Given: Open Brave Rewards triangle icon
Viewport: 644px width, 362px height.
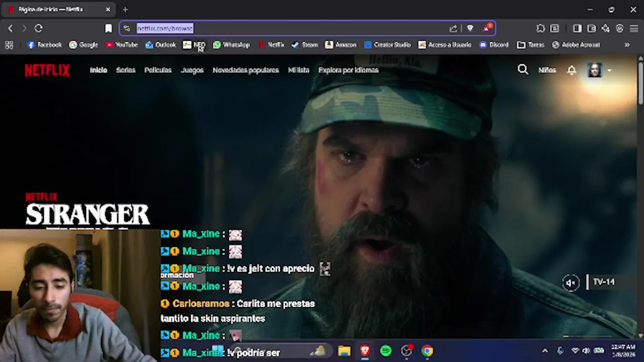Looking at the screenshot, I should pyautogui.click(x=487, y=28).
